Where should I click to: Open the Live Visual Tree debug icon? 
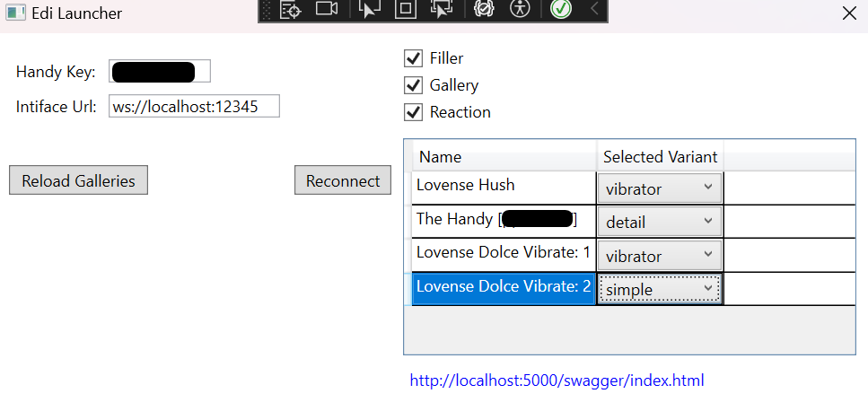(x=290, y=9)
